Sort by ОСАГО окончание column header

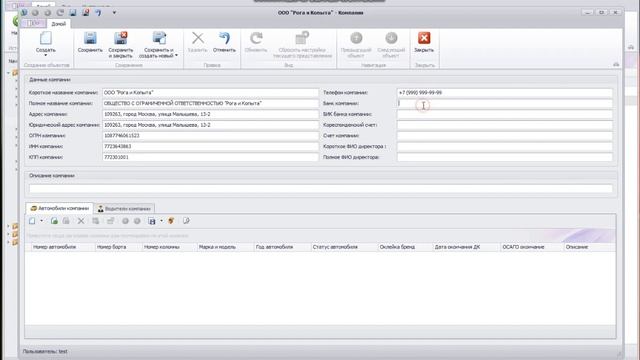coord(531,247)
